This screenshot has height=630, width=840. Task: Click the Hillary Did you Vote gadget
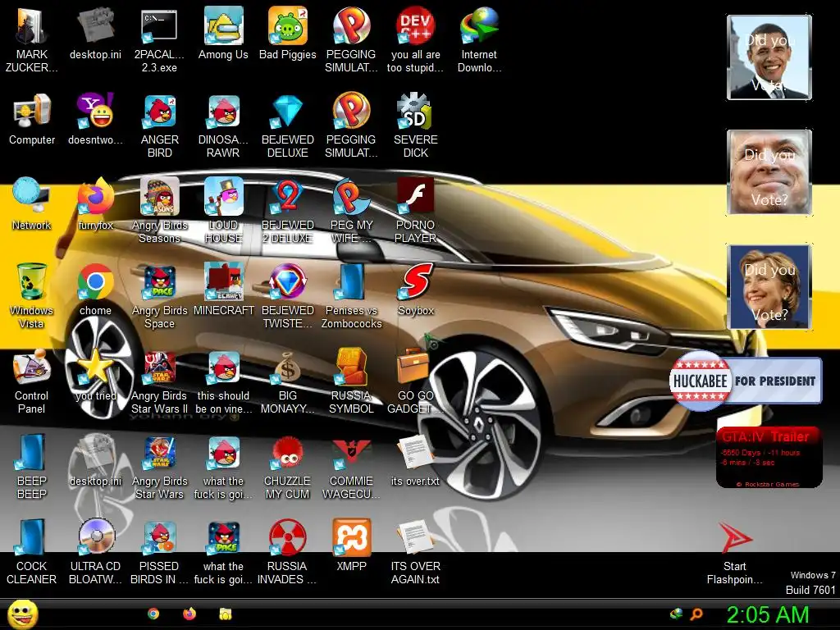coord(769,286)
